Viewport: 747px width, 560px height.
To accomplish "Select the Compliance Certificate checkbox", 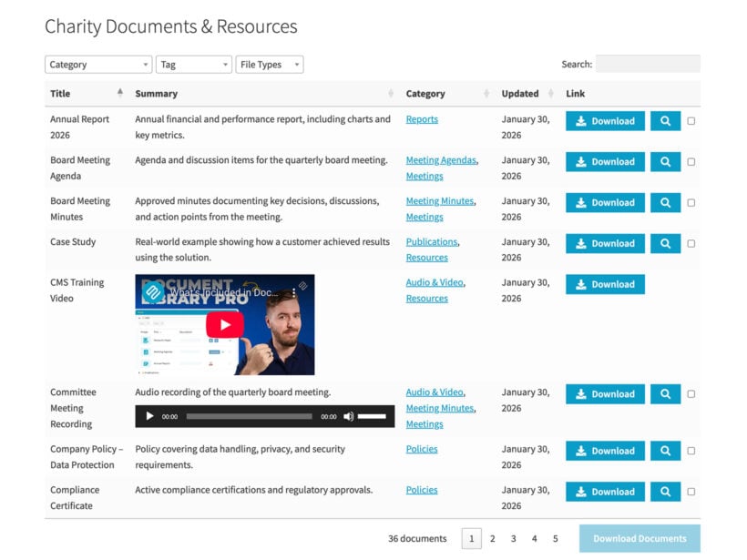I will click(x=691, y=491).
